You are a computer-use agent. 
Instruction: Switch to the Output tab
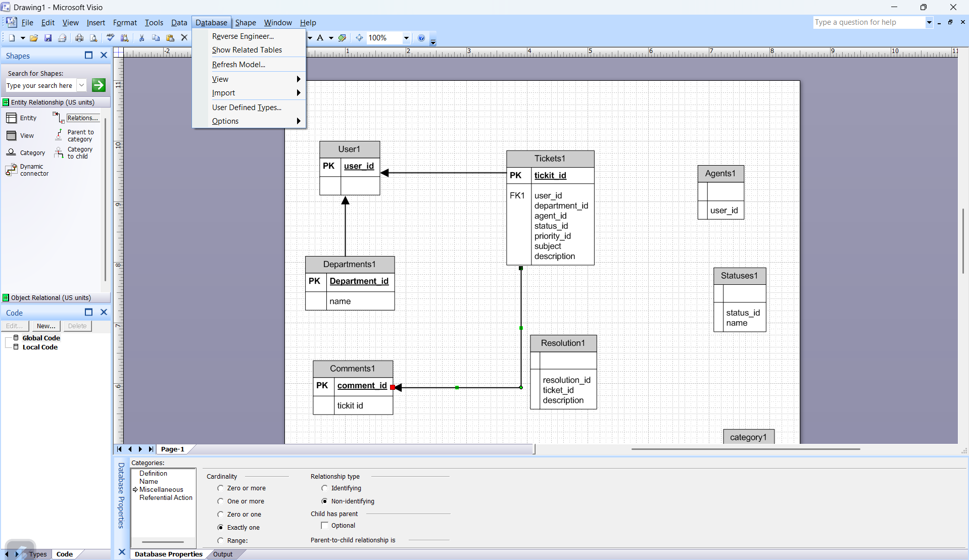[x=222, y=554]
